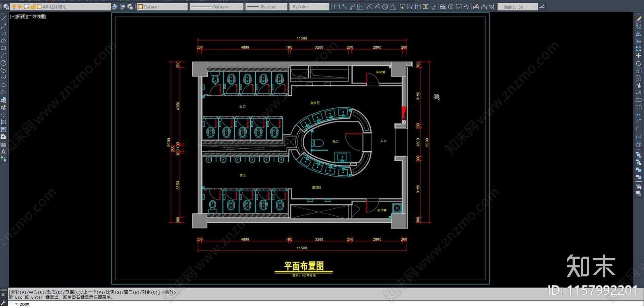
Task: Select the Spline draw tool
Action: [x=3, y=78]
